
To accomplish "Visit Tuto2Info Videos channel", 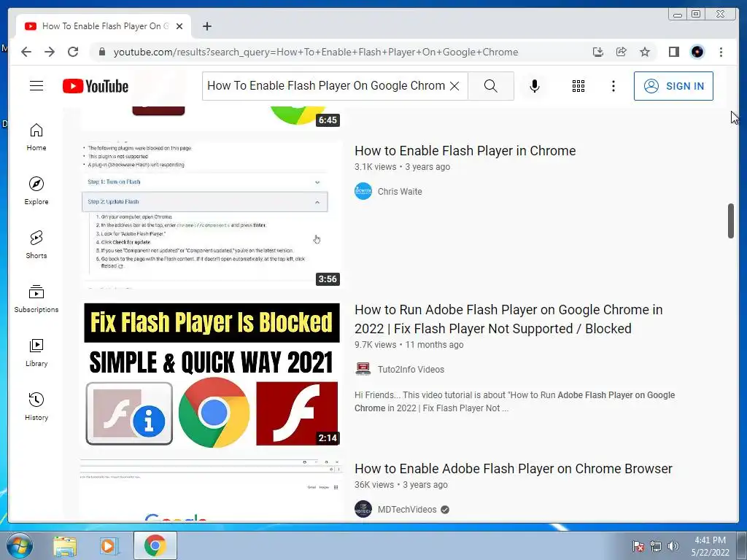I will tap(411, 369).
